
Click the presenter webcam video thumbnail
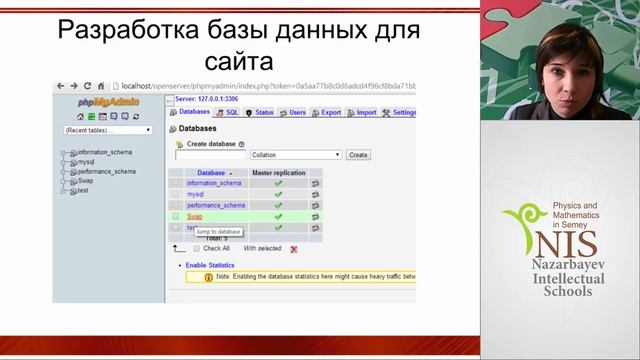pyautogui.click(x=560, y=60)
